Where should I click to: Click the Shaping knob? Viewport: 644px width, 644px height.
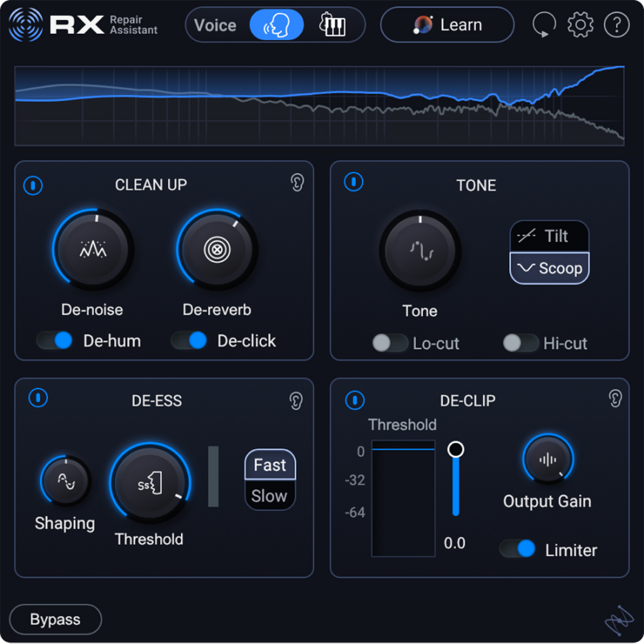pyautogui.click(x=66, y=481)
